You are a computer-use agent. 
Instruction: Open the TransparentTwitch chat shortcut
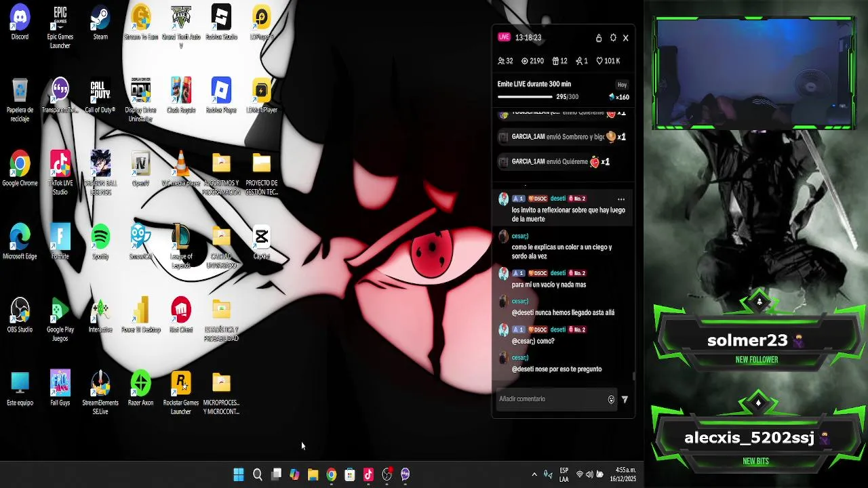click(60, 96)
